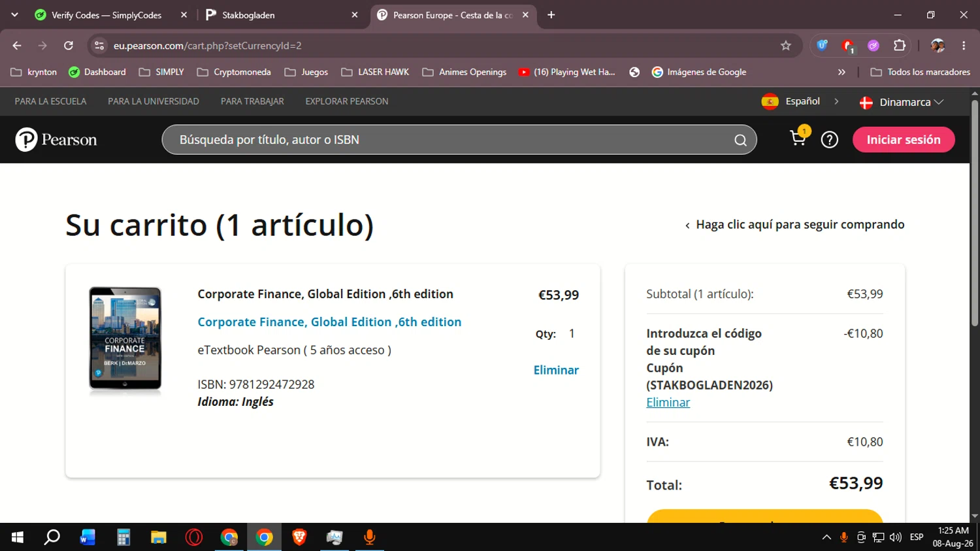Open the Animes Openings bookmark folder

click(x=465, y=72)
